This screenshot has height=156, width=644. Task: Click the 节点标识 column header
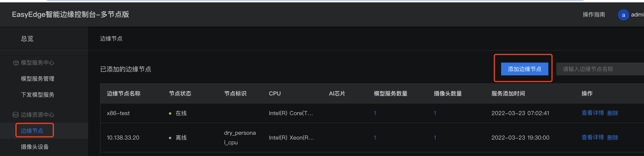[235, 93]
